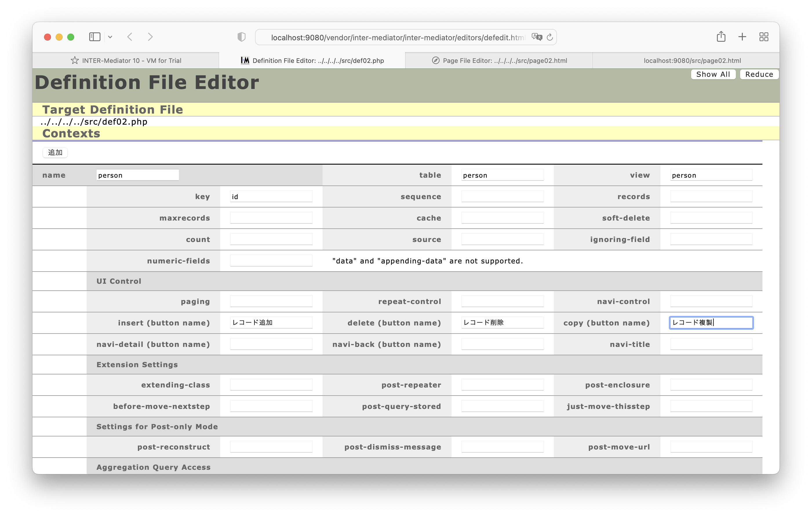812x517 pixels.
Task: Click the source input field
Action: 503,239
